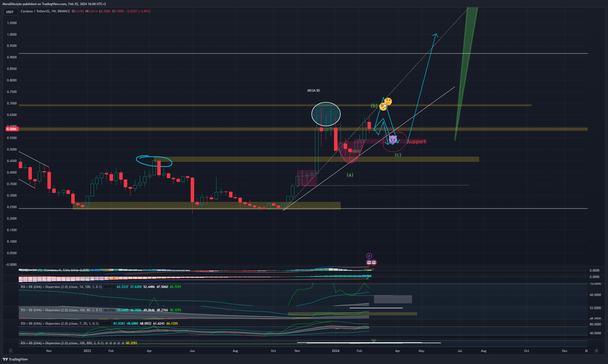608x364 pixels.
Task: Select the pink rectangle in the RSI pane
Action: tap(393, 299)
